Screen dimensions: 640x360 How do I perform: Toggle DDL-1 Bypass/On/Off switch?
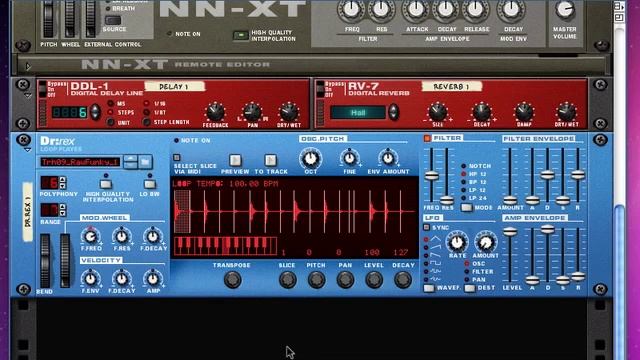(42, 89)
